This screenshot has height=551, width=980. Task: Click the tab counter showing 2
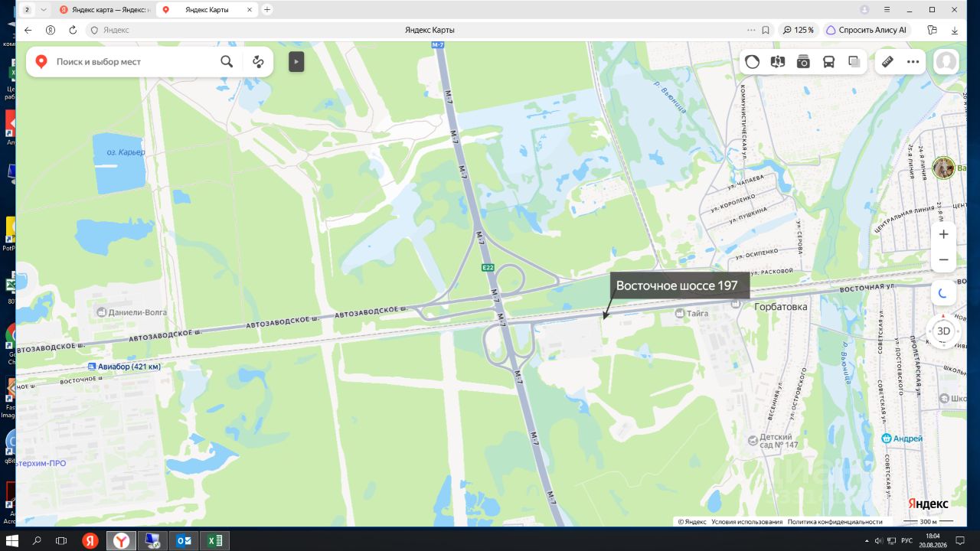pos(28,10)
